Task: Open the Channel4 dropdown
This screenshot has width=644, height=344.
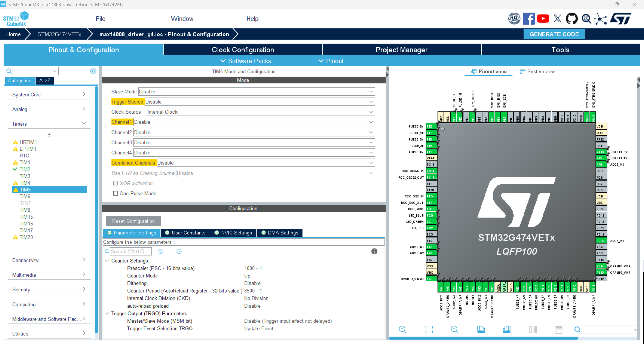Action: coord(254,153)
